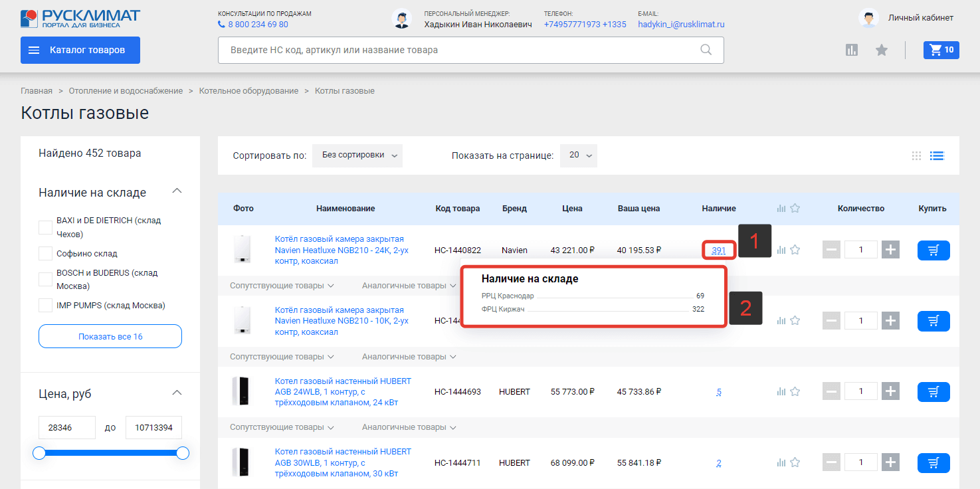980x489 pixels.
Task: Open Личный кабинет link
Action: tap(921, 18)
